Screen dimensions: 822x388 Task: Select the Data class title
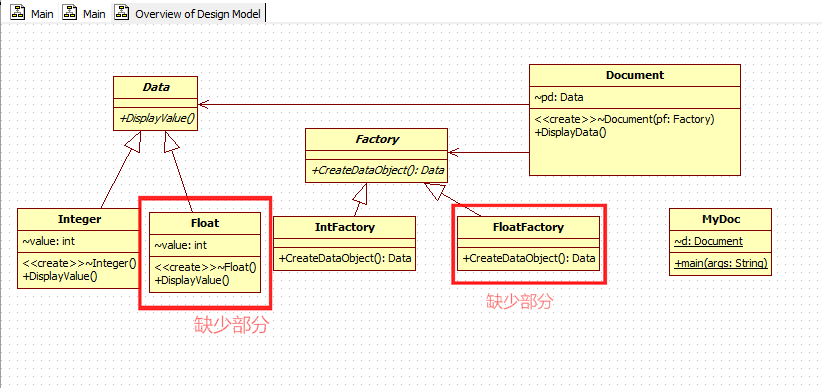click(x=156, y=87)
